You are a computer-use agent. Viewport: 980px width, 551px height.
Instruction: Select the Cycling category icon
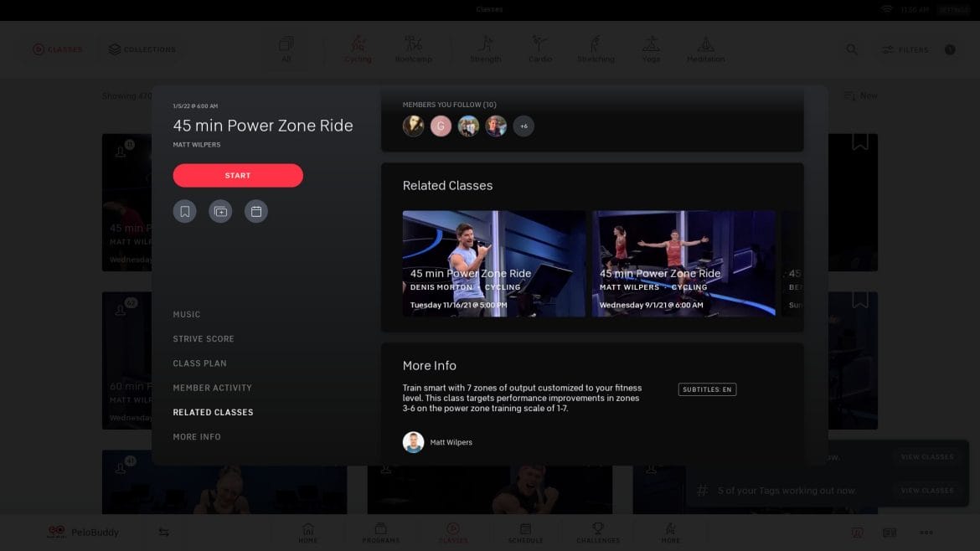coord(358,49)
